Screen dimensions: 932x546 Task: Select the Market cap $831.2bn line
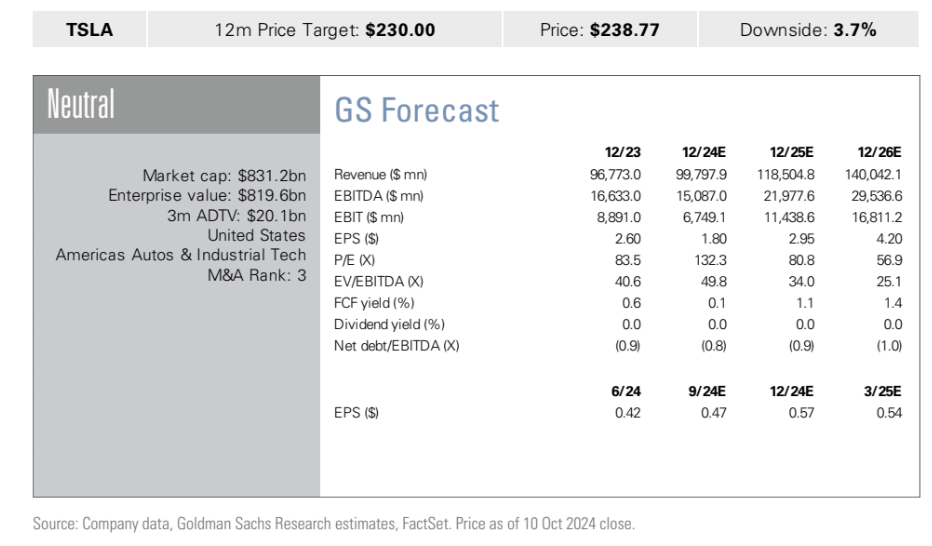point(223,176)
